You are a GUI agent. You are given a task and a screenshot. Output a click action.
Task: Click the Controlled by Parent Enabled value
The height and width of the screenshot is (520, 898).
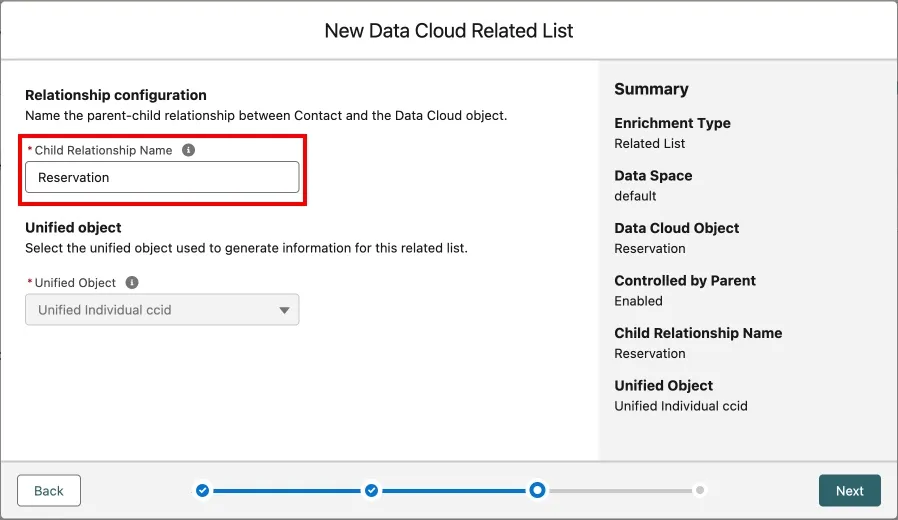tap(638, 301)
